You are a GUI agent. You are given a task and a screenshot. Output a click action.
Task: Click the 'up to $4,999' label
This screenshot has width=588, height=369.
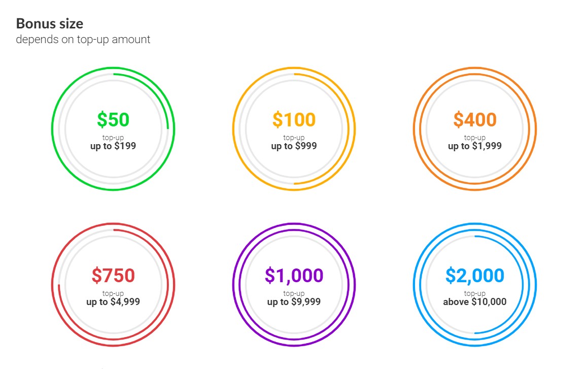click(113, 302)
